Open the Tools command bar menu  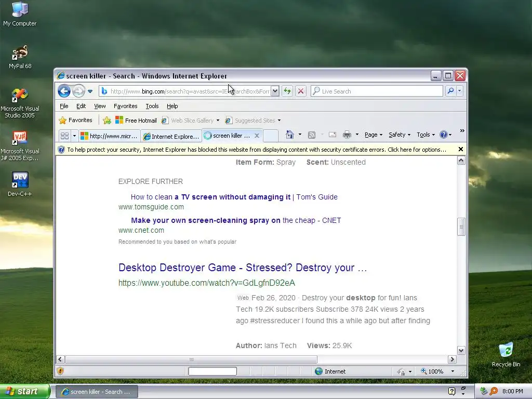coord(425,135)
